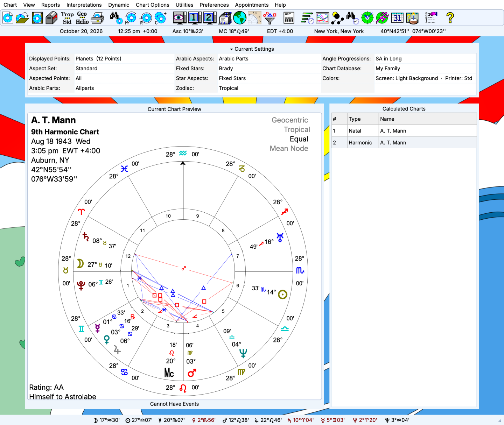Screen dimensions: 504x425
Task: Click the stacked pages icon
Action: [x=225, y=18]
